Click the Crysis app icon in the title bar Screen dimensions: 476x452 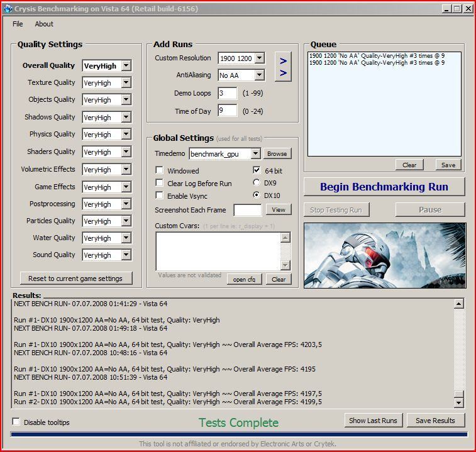tap(8, 9)
